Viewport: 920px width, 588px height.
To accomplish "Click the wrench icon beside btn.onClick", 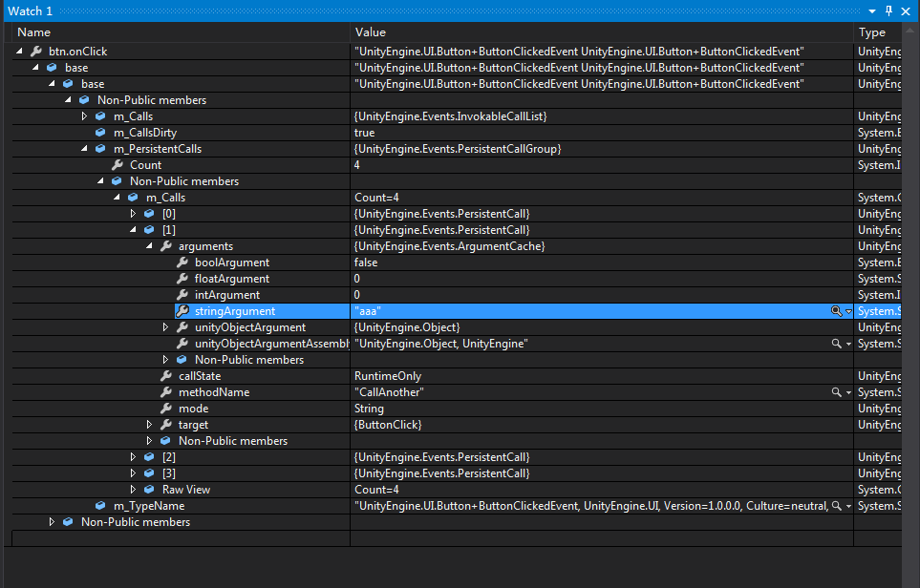I will pyautogui.click(x=36, y=52).
